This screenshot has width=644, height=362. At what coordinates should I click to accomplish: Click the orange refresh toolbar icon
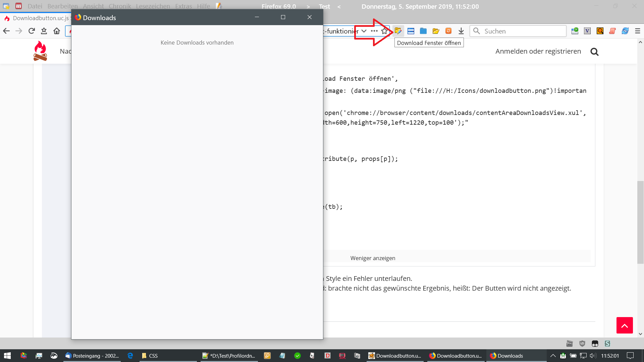448,31
